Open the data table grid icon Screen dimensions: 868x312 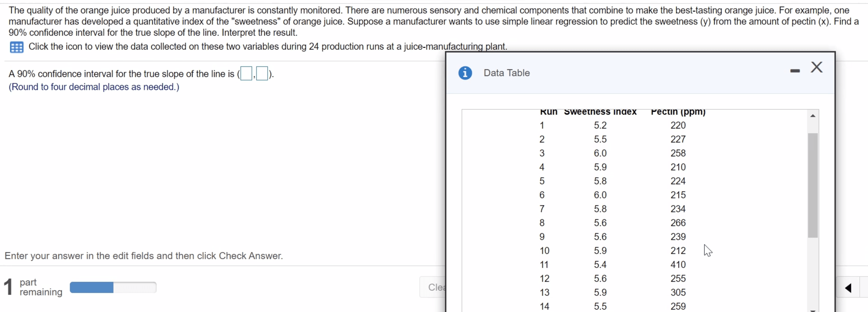(x=16, y=47)
